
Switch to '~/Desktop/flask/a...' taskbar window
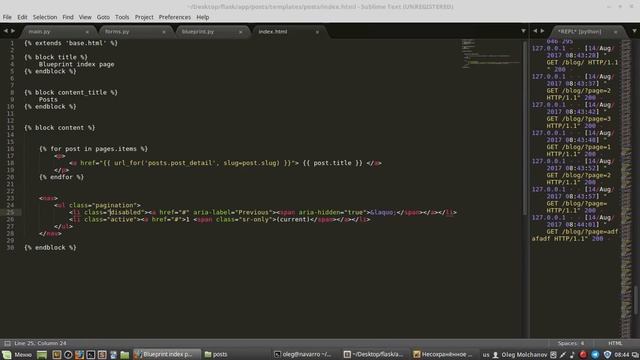pos(373,354)
